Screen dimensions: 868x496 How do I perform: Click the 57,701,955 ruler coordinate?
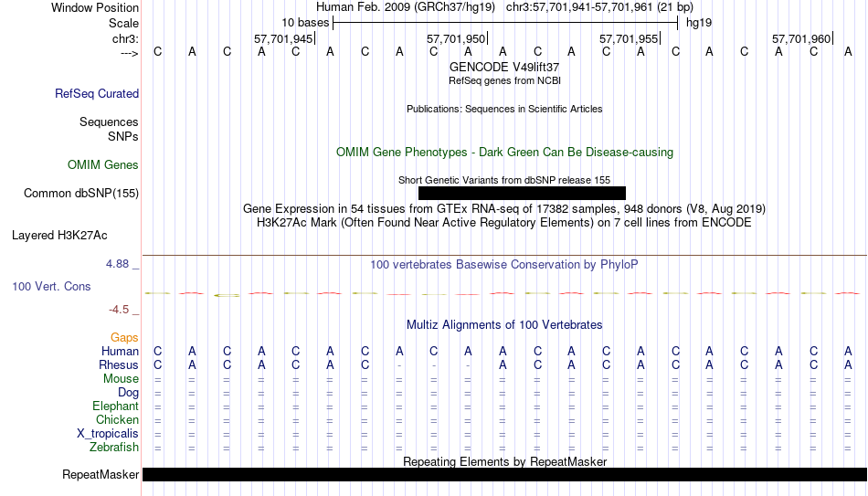pyautogui.click(x=629, y=38)
